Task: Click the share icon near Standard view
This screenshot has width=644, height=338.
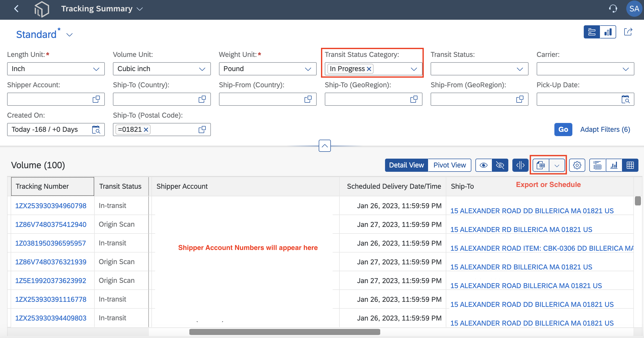Action: 628,32
